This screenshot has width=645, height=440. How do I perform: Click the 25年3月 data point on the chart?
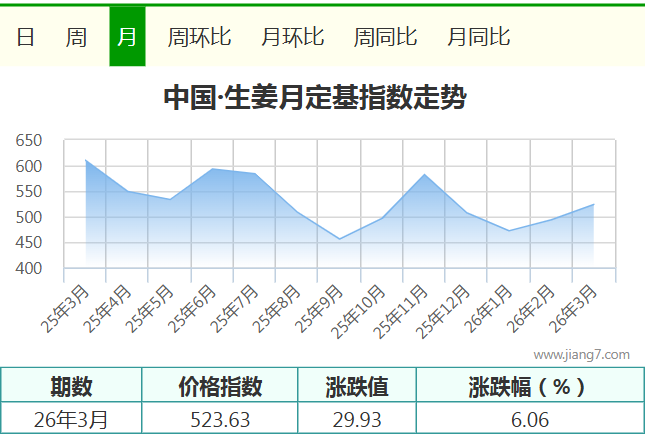point(86,160)
